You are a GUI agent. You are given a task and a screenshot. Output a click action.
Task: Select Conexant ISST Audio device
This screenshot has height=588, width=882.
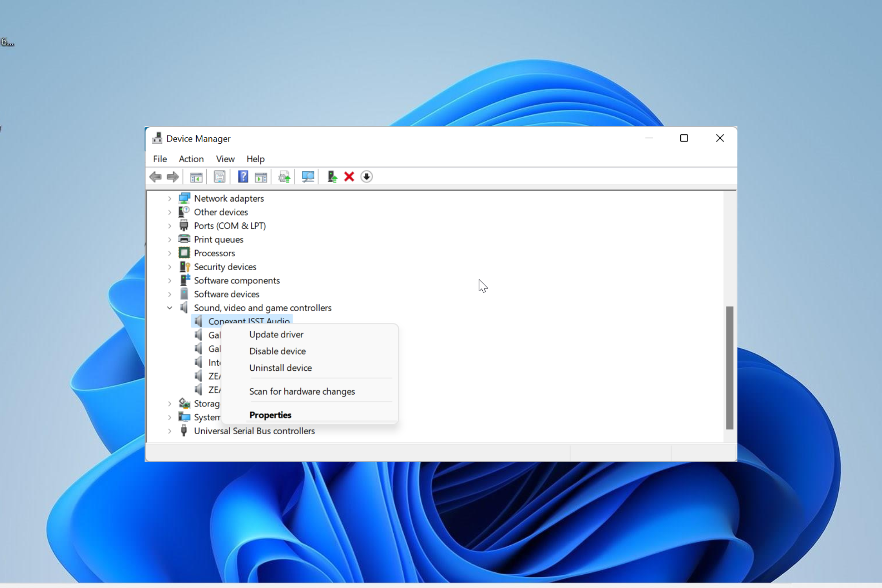pos(248,321)
